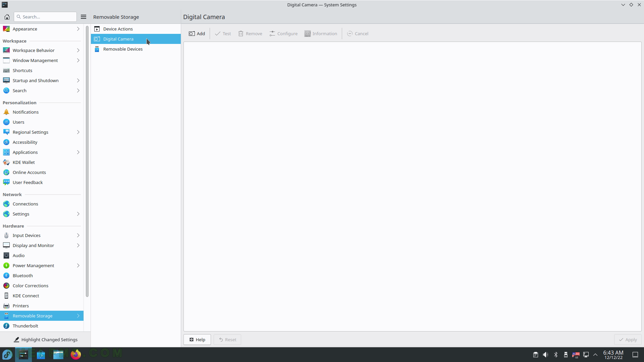Click Remove toolbar button
The width and height of the screenshot is (644, 362).
click(x=250, y=34)
